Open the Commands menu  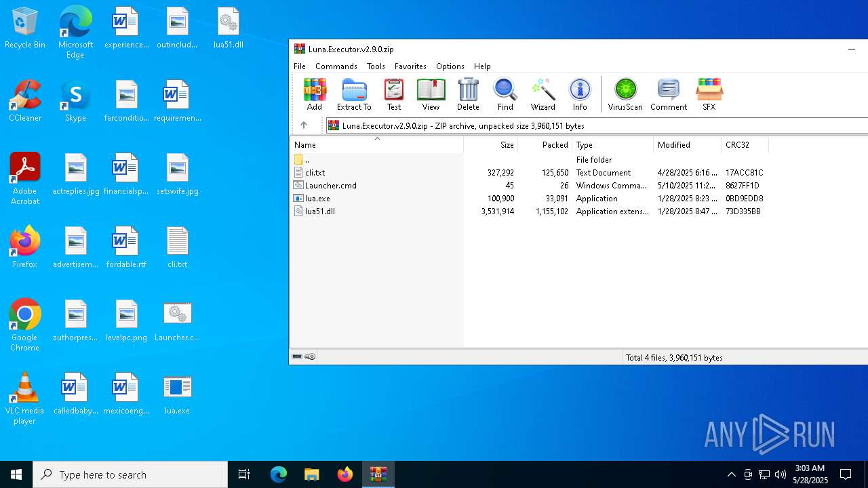point(336,66)
